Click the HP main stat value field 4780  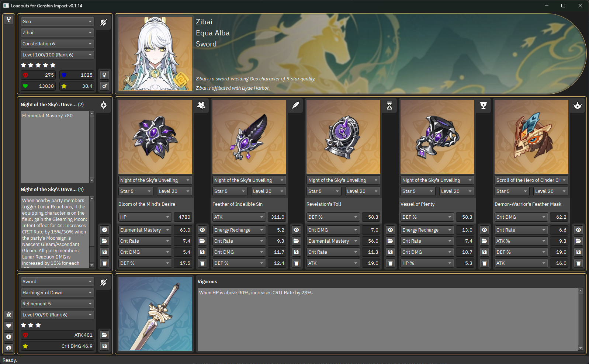[183, 217]
